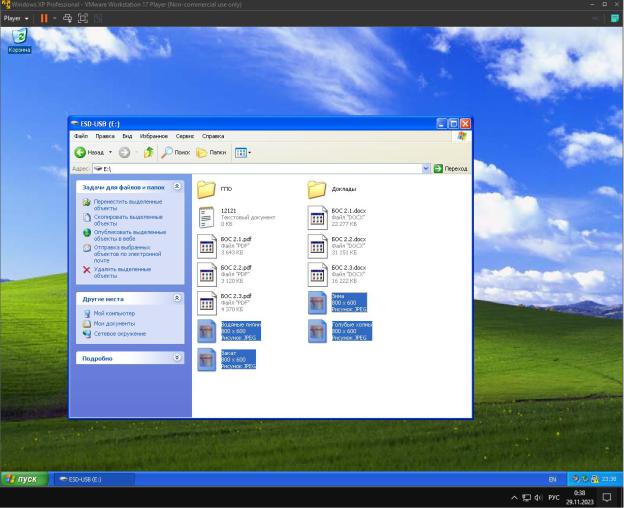Select the Закат JPEG image icon
Screen dimensions: 624x508
(x=207, y=360)
